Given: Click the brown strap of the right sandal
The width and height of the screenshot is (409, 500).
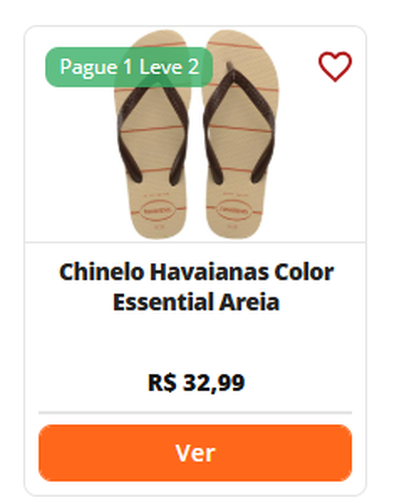Looking at the screenshot, I should tap(239, 123).
